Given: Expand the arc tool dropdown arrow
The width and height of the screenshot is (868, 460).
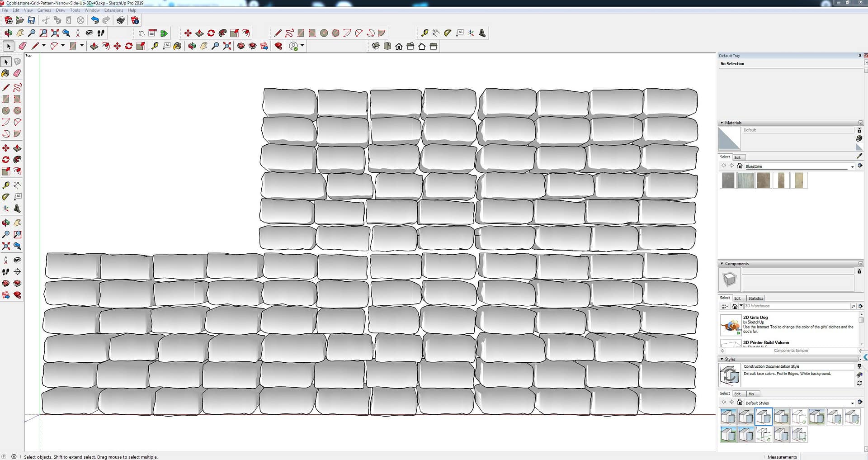Looking at the screenshot, I should pos(63,46).
